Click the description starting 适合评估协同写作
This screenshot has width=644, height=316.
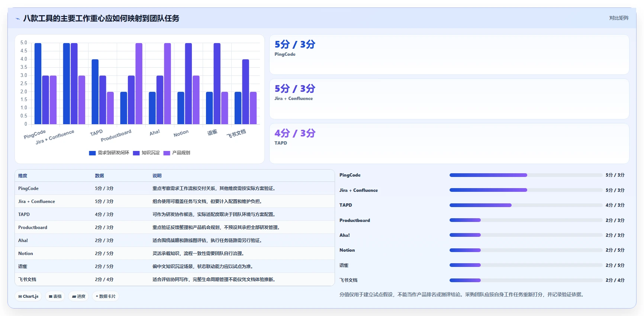[x=214, y=280]
